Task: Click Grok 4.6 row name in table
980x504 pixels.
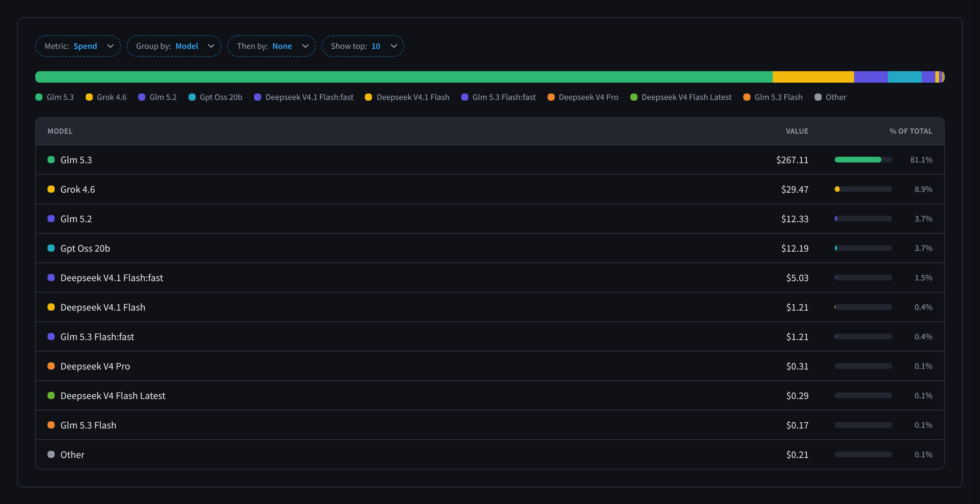Action: click(78, 189)
